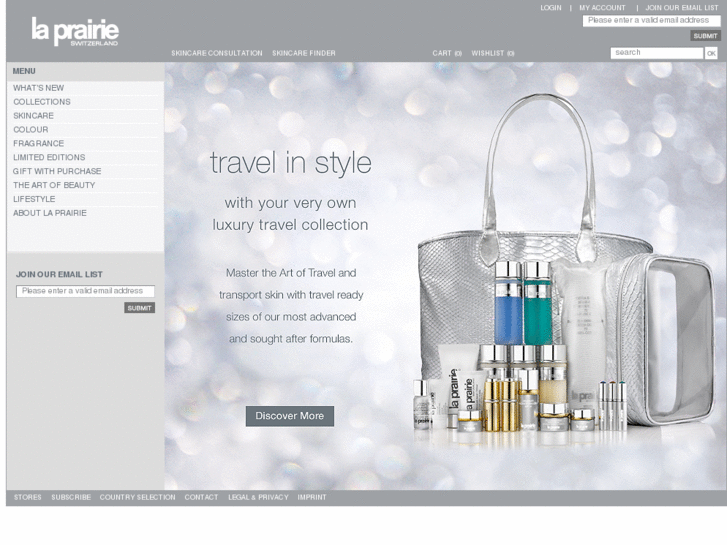This screenshot has height=545, width=727.
Task: Click the search OK button
Action: [711, 53]
